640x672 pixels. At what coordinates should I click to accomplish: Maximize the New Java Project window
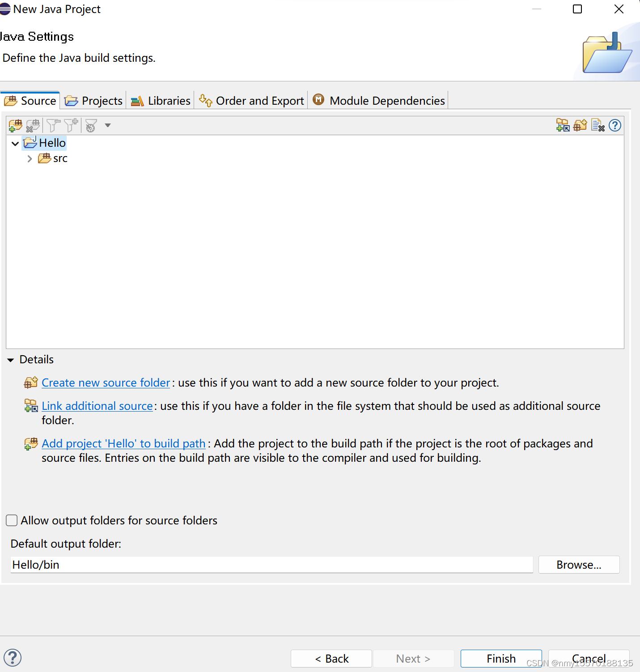coord(577,9)
